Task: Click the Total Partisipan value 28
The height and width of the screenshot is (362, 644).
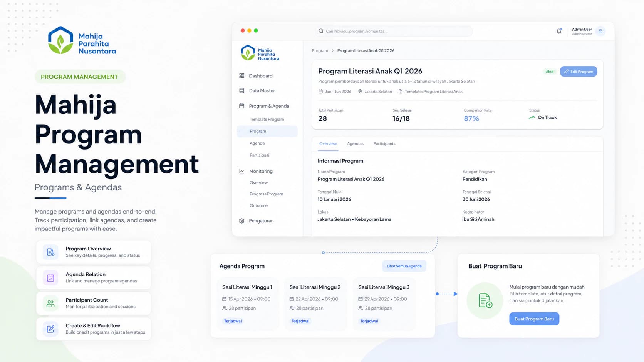Action: [x=323, y=118]
